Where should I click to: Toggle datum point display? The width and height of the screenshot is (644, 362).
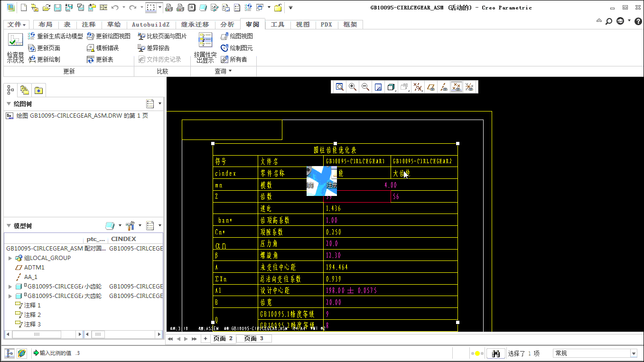457,87
